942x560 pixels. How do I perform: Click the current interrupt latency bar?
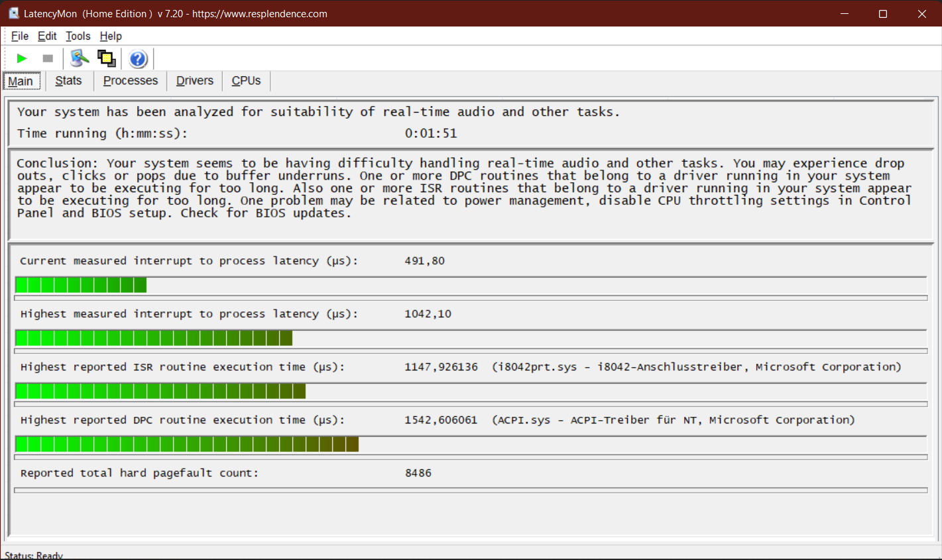81,285
